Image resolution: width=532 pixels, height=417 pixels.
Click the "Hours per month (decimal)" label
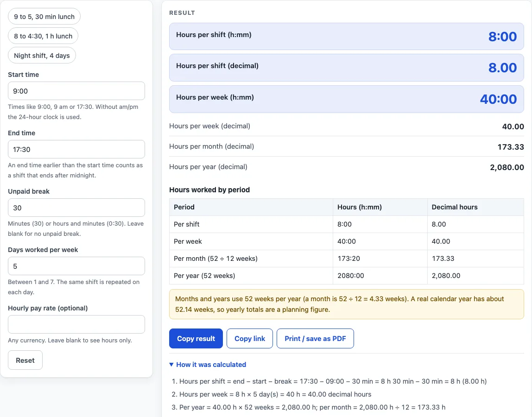[211, 146]
